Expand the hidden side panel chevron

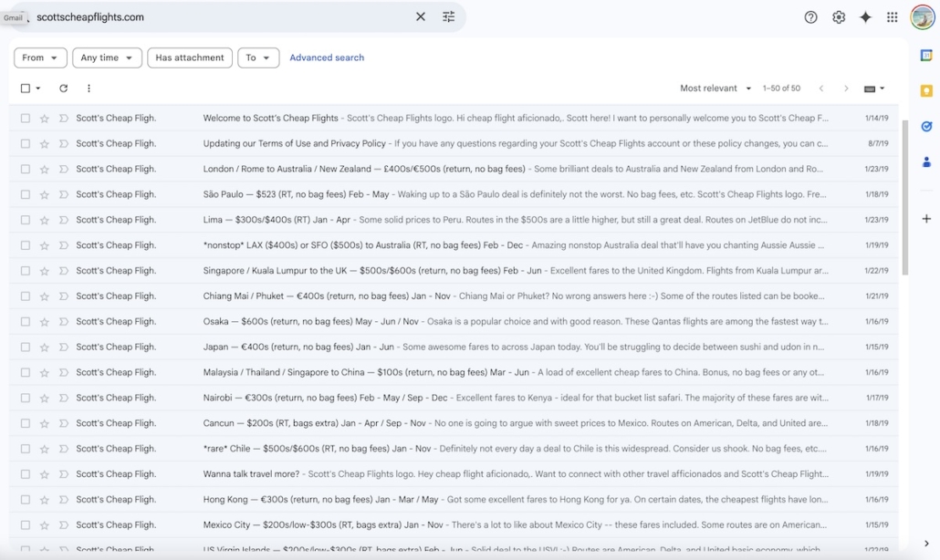click(x=926, y=544)
